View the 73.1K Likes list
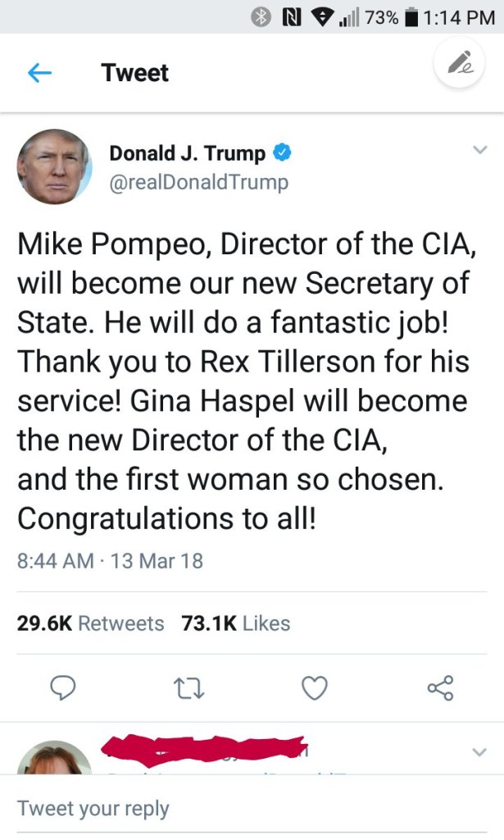Viewport: 504px width, 840px height. click(236, 623)
